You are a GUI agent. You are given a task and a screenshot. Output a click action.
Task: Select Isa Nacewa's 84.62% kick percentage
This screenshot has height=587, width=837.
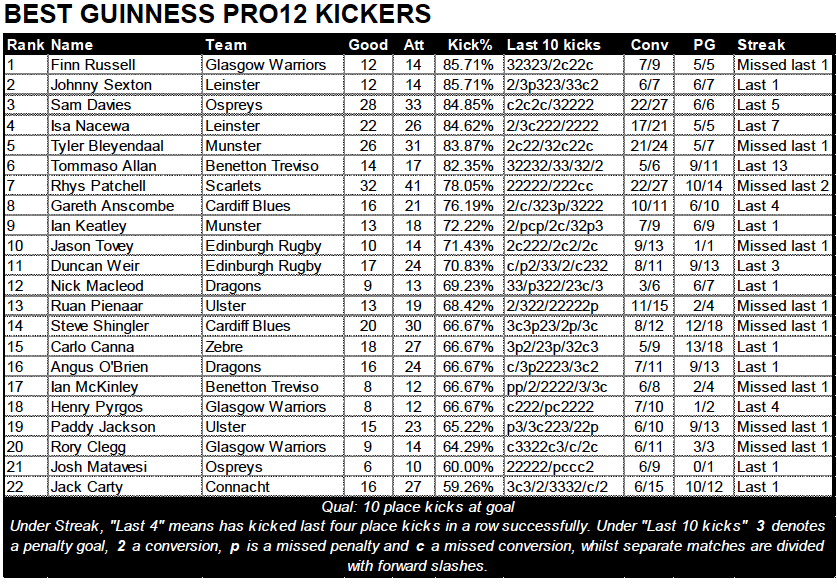(x=468, y=126)
